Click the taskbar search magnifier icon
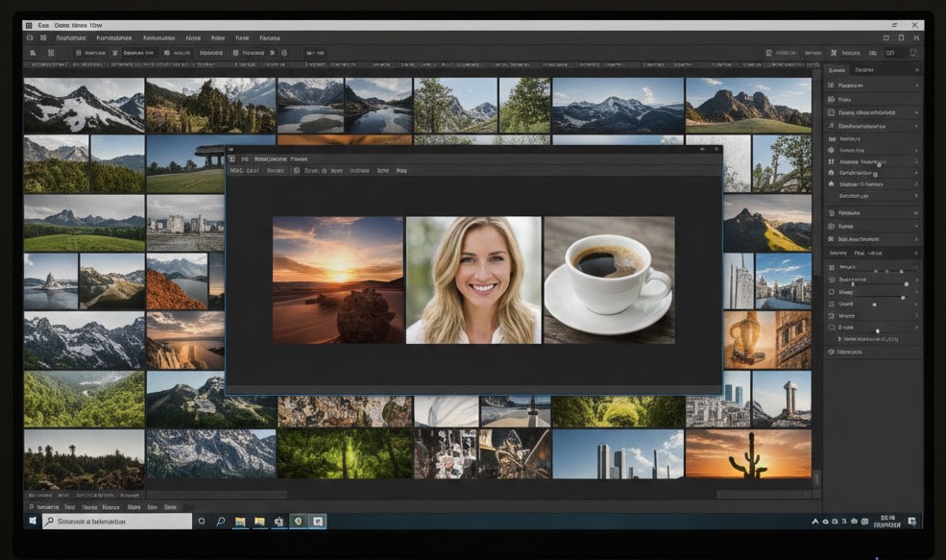The height and width of the screenshot is (560, 946). point(221,521)
